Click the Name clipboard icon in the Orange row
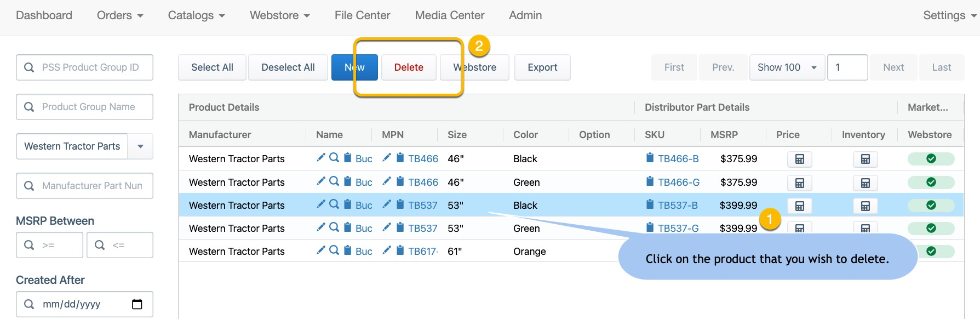This screenshot has height=319, width=980. 347,250
